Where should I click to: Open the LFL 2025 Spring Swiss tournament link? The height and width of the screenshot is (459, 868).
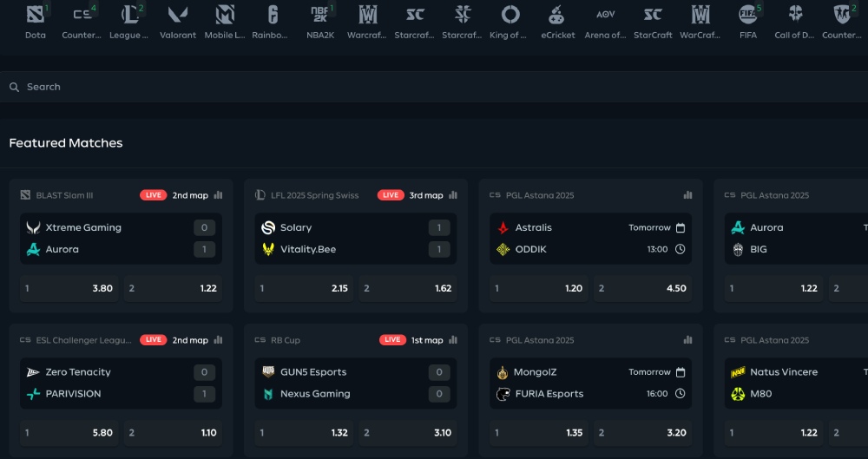tap(314, 195)
